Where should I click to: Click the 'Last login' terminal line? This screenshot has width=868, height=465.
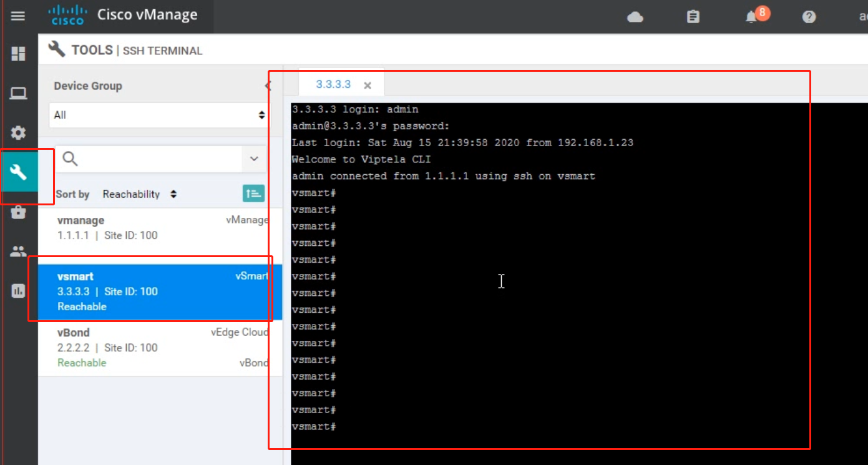462,143
